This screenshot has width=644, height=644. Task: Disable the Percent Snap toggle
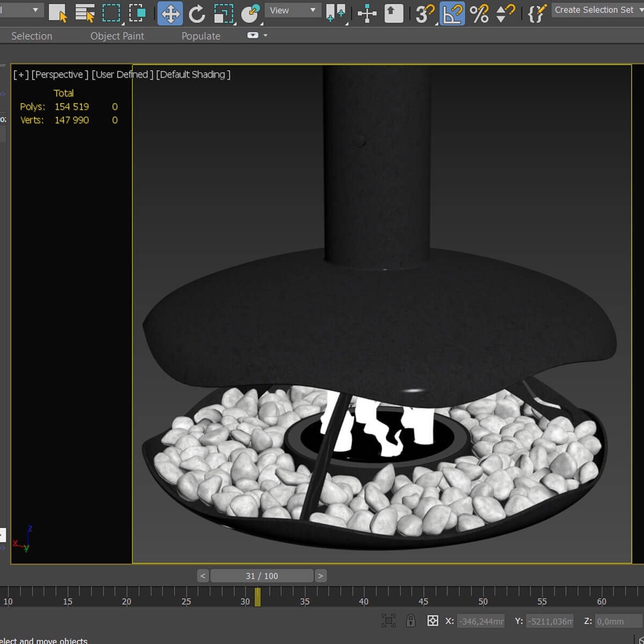click(x=479, y=13)
